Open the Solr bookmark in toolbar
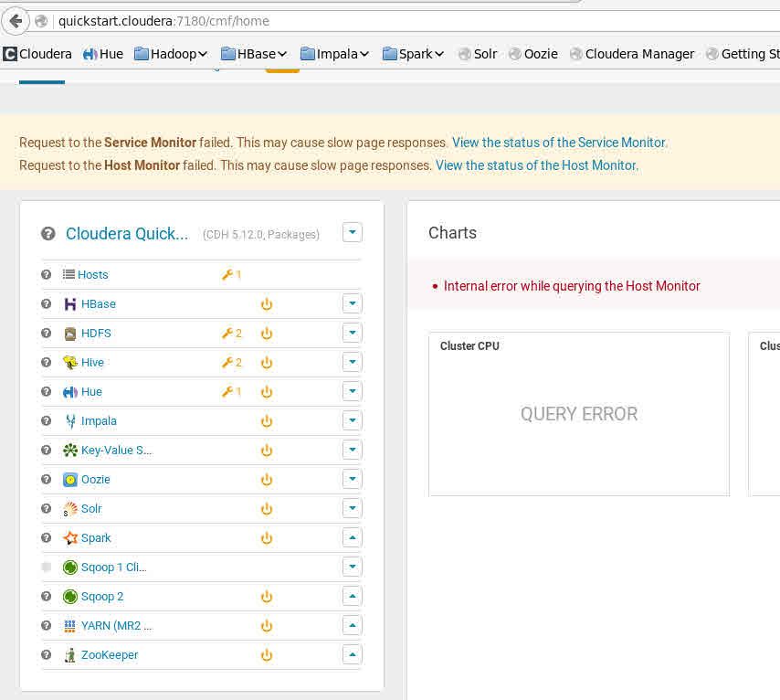 (478, 54)
